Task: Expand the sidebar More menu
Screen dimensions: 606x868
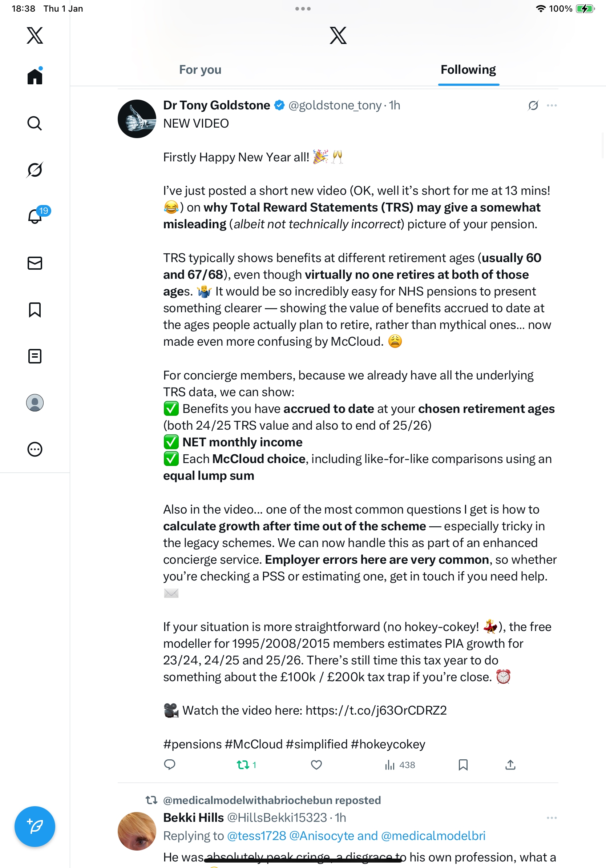Action: [35, 449]
